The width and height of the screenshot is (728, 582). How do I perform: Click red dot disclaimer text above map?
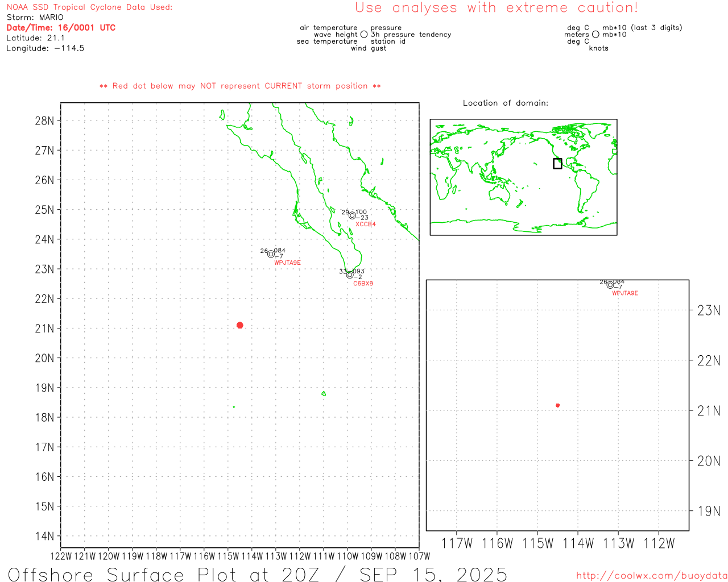[240, 86]
